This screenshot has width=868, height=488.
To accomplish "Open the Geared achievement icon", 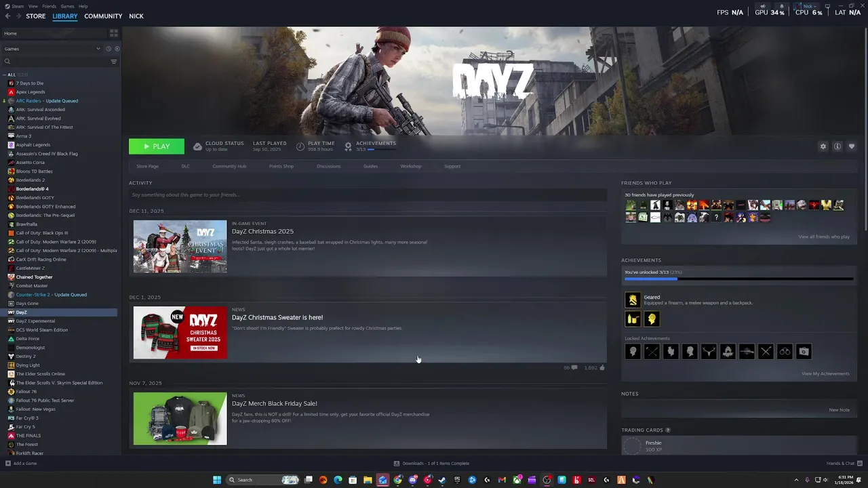I will [x=633, y=300].
